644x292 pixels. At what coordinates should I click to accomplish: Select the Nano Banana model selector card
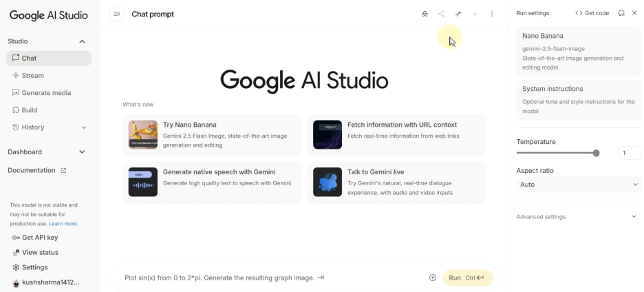pos(578,52)
